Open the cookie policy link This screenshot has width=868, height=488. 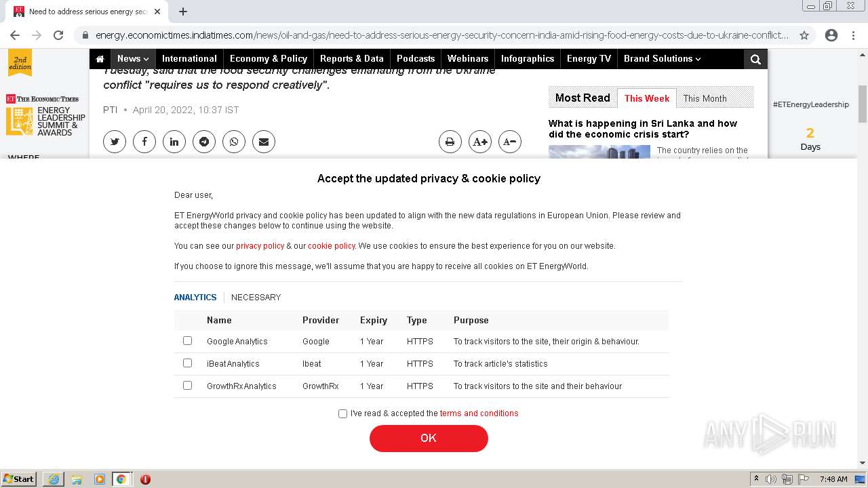(332, 246)
